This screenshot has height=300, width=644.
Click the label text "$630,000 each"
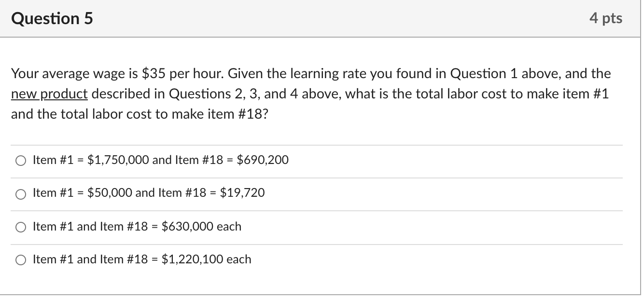[201, 226]
